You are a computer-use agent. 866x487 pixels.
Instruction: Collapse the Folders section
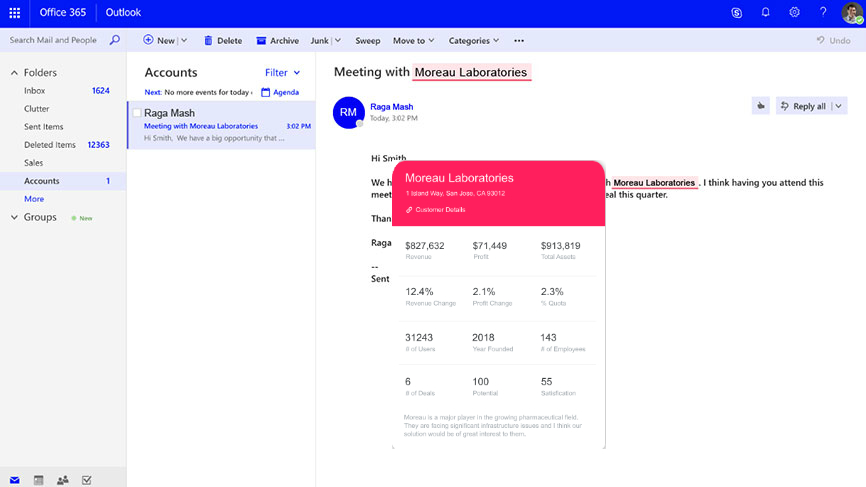click(x=14, y=72)
